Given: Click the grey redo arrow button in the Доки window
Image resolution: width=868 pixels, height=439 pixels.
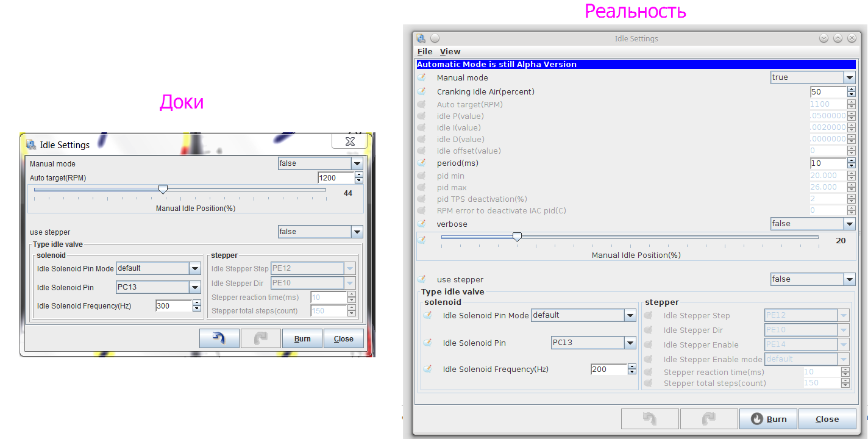Looking at the screenshot, I should click(x=261, y=338).
